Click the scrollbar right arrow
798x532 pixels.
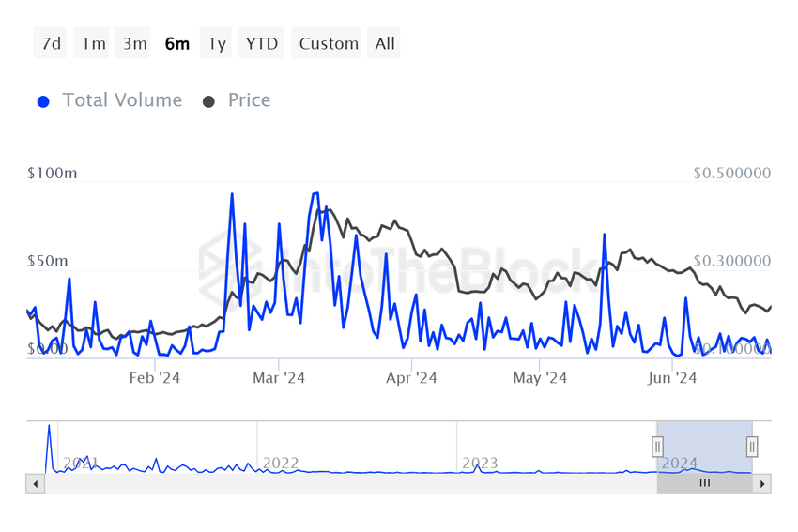click(x=763, y=484)
